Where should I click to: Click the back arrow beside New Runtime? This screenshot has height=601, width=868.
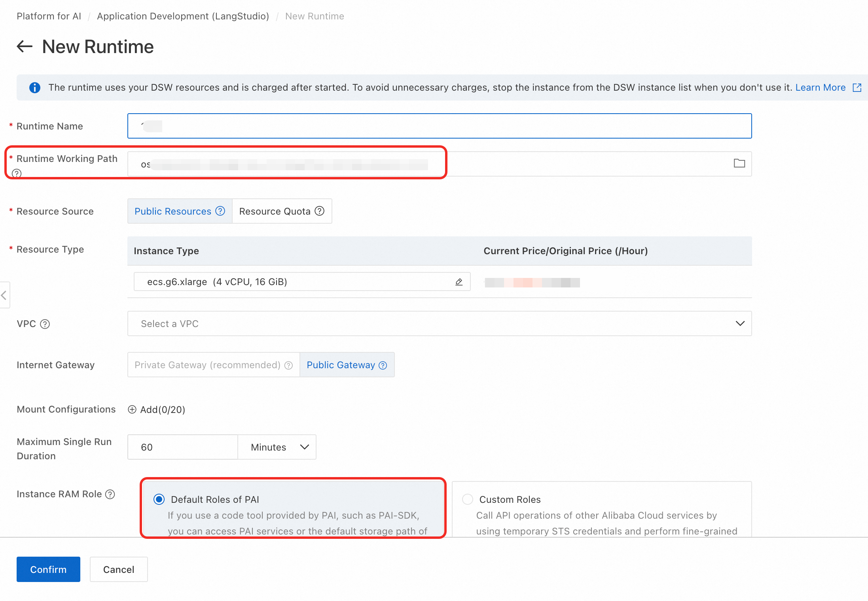coord(25,47)
